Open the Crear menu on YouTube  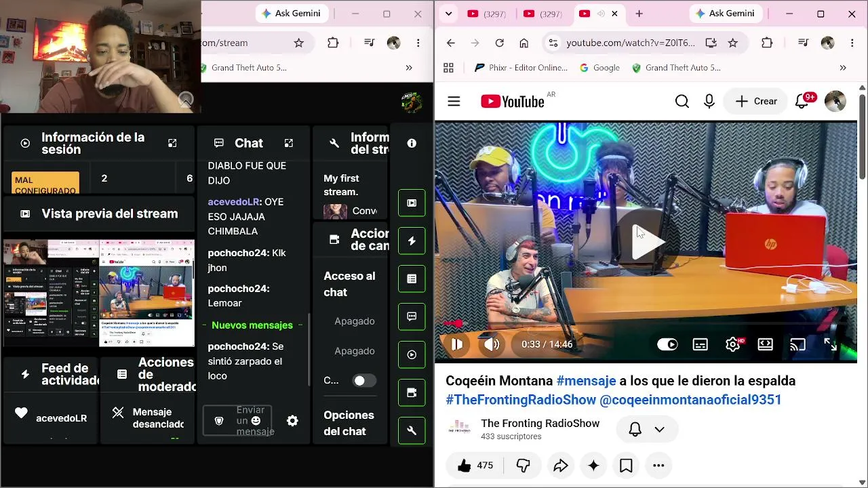756,102
